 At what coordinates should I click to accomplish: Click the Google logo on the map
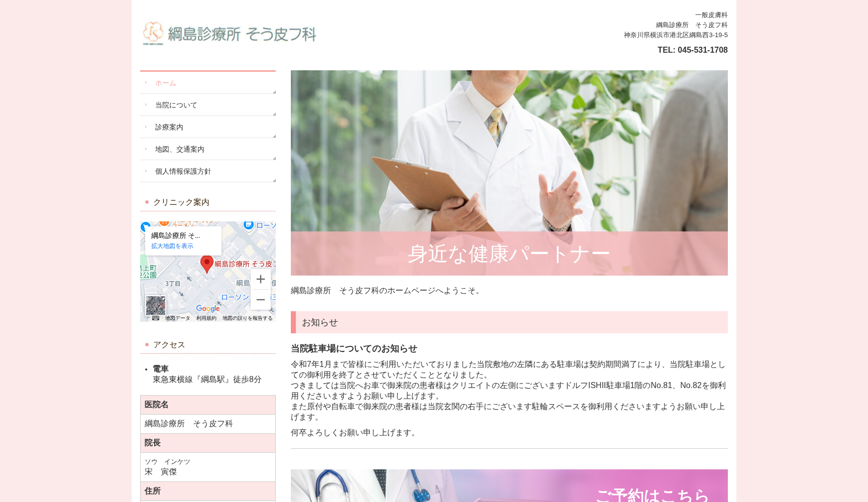(208, 309)
